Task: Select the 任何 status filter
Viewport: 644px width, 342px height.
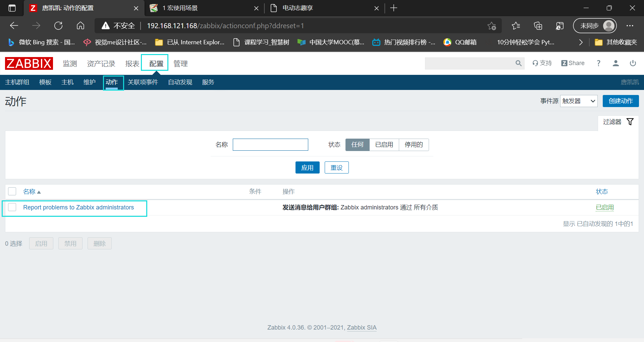Action: [358, 145]
